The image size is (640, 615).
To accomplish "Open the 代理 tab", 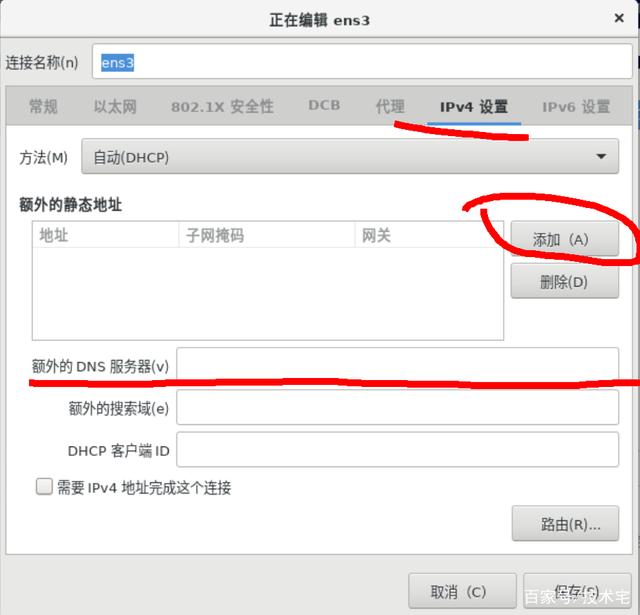I will pyautogui.click(x=390, y=107).
